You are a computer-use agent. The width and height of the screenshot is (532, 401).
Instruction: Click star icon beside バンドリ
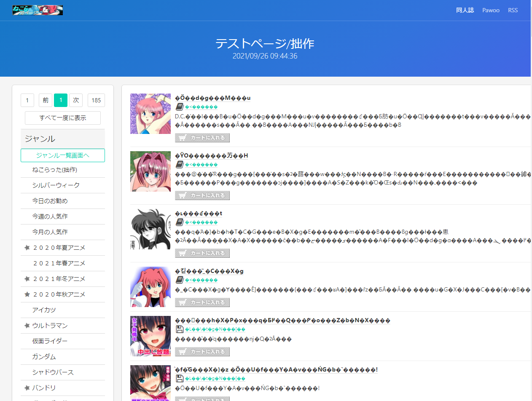pyautogui.click(x=27, y=388)
